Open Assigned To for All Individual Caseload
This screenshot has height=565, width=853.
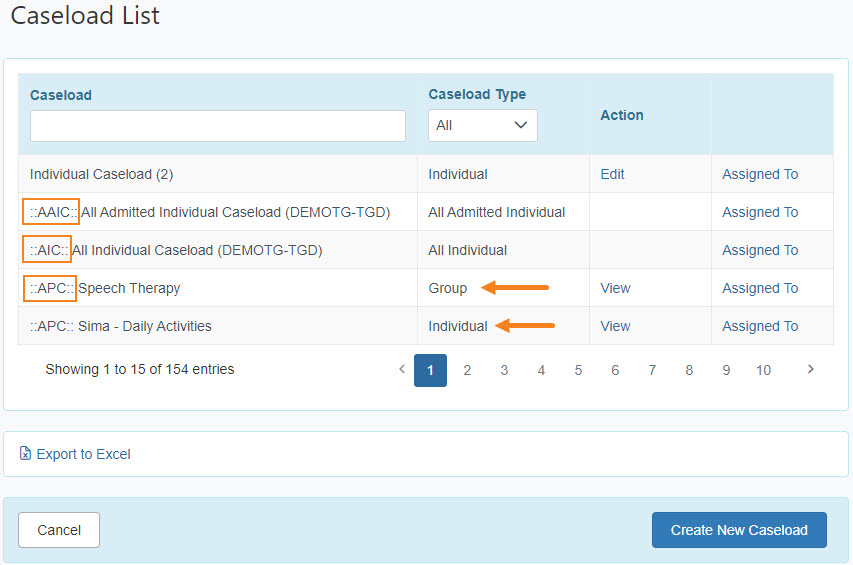point(760,250)
